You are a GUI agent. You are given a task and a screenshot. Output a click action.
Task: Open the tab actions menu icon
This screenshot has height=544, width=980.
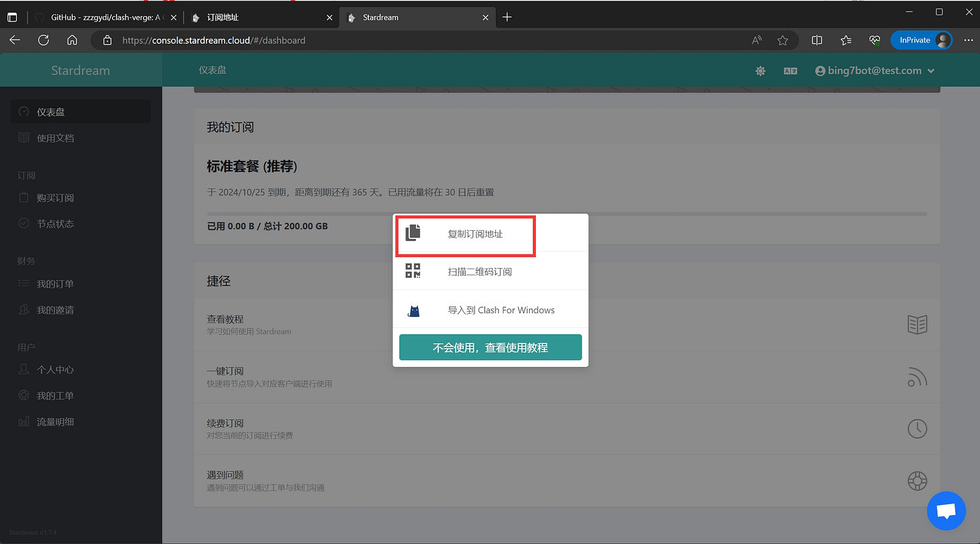12,18
